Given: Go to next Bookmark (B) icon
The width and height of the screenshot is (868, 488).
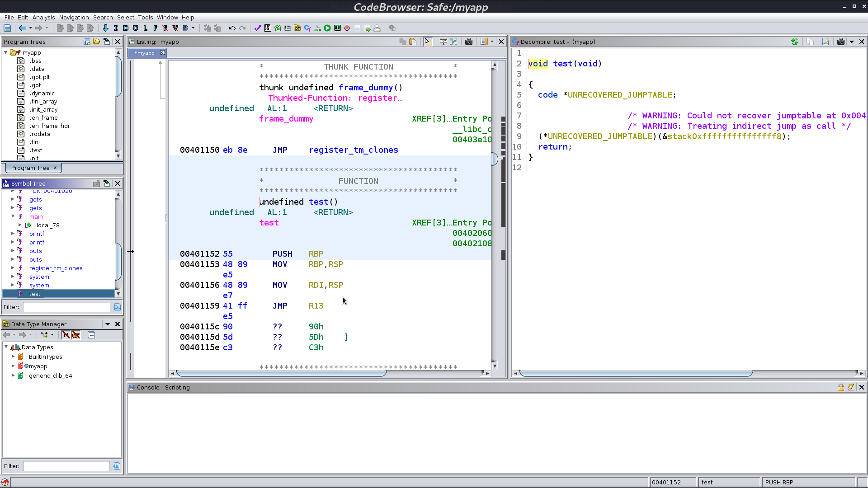Looking at the screenshot, I should coord(185,28).
